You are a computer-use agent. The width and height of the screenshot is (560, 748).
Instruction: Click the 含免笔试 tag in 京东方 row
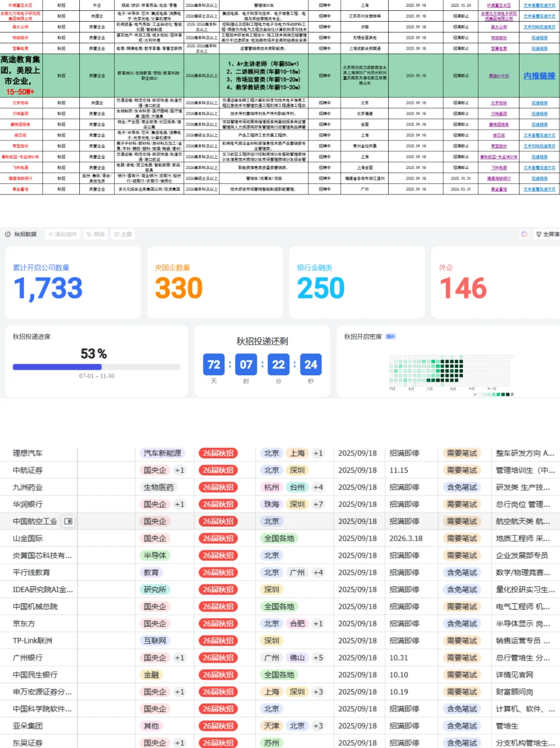pyautogui.click(x=462, y=624)
